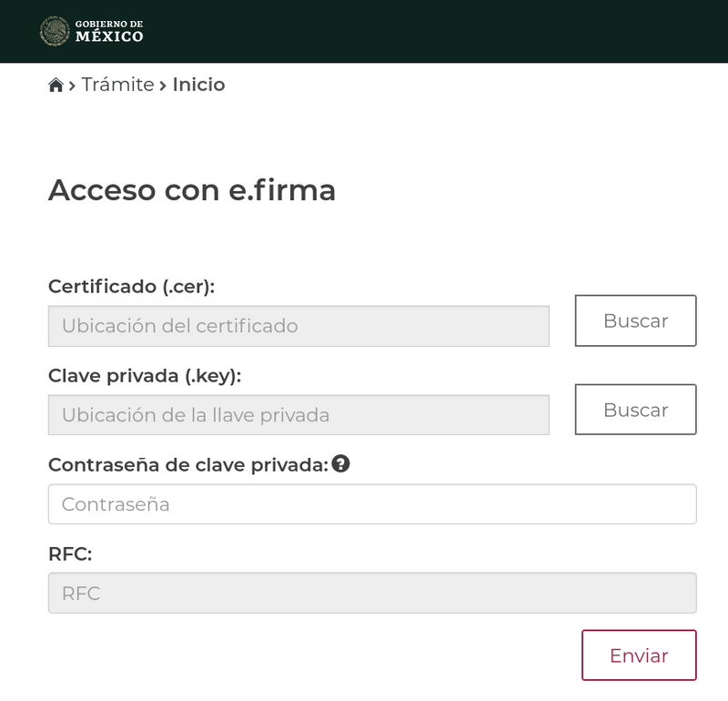Click the Gobierno de México coat of arms emblem

pyautogui.click(x=55, y=31)
